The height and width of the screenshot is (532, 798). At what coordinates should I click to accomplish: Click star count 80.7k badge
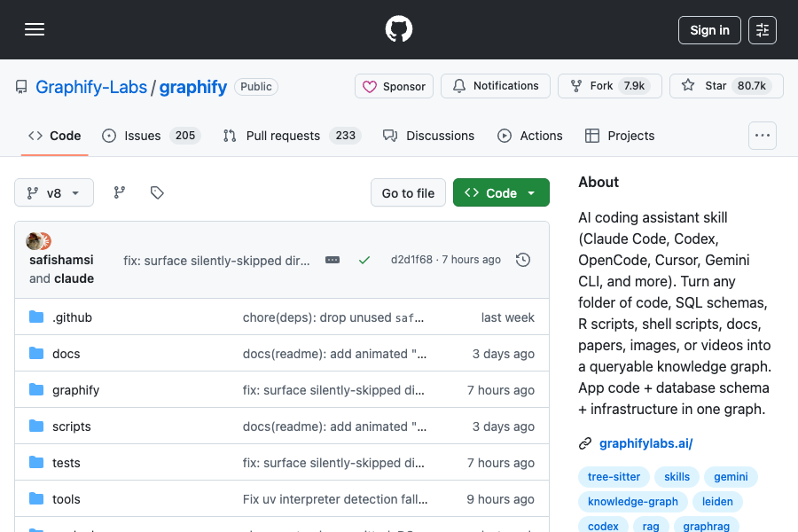pos(752,86)
